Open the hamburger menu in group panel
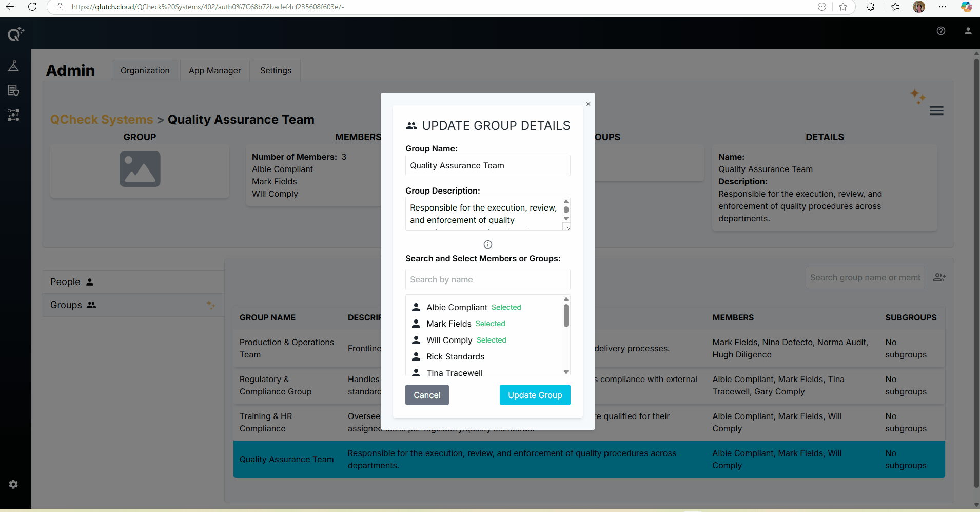Viewport: 980px width, 512px height. tap(936, 111)
